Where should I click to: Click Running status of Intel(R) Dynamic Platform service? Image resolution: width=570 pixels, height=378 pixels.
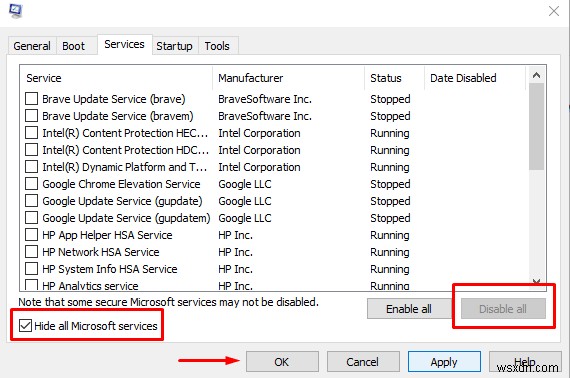(x=390, y=167)
